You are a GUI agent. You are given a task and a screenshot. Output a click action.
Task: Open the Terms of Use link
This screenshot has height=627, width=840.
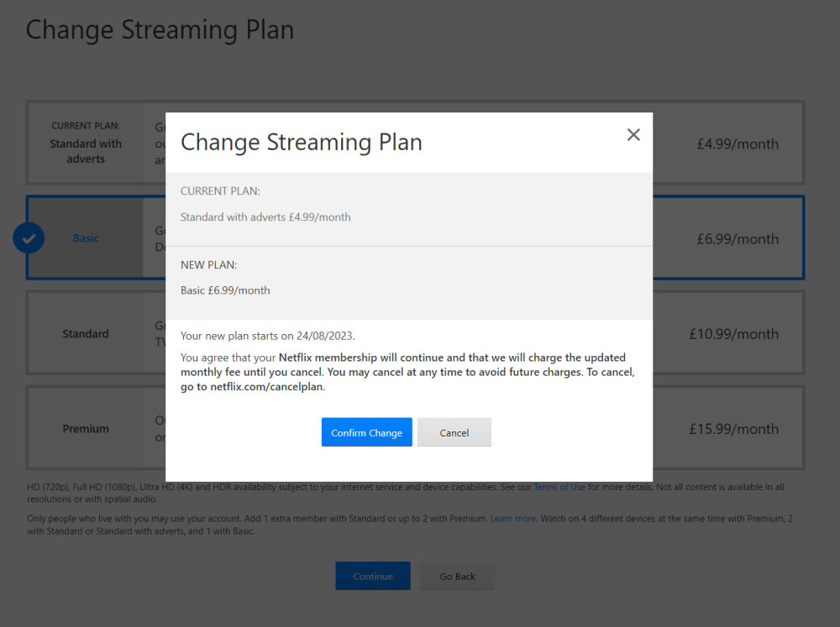(559, 487)
